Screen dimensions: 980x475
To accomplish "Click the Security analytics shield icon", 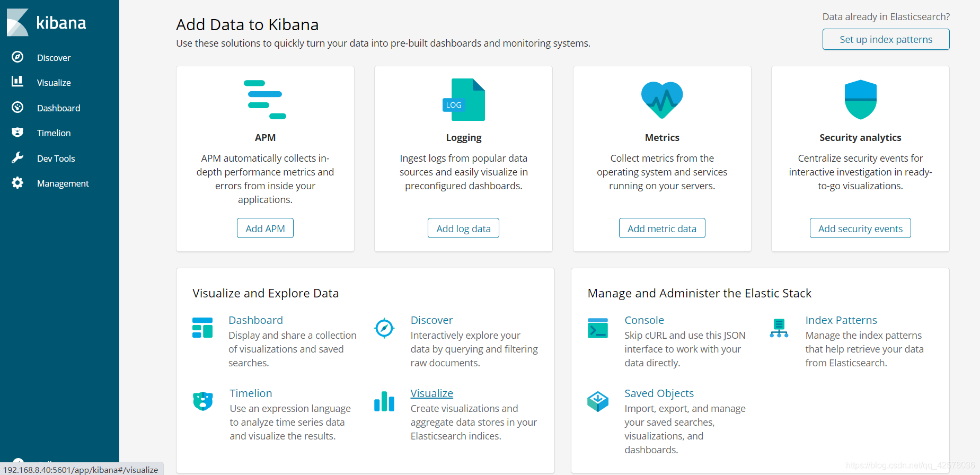I will click(x=860, y=100).
